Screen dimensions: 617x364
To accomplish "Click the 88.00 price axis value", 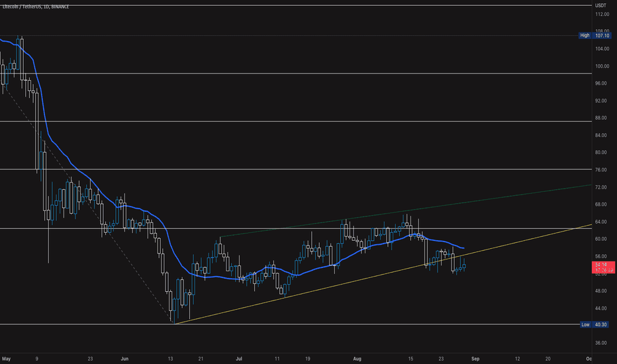I will pos(601,118).
